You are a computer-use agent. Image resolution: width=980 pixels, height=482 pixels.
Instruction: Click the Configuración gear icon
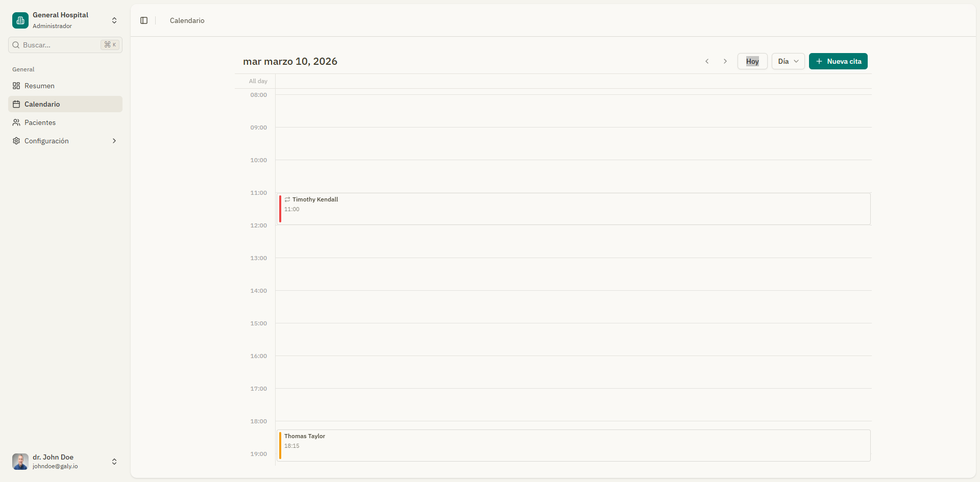click(x=15, y=141)
